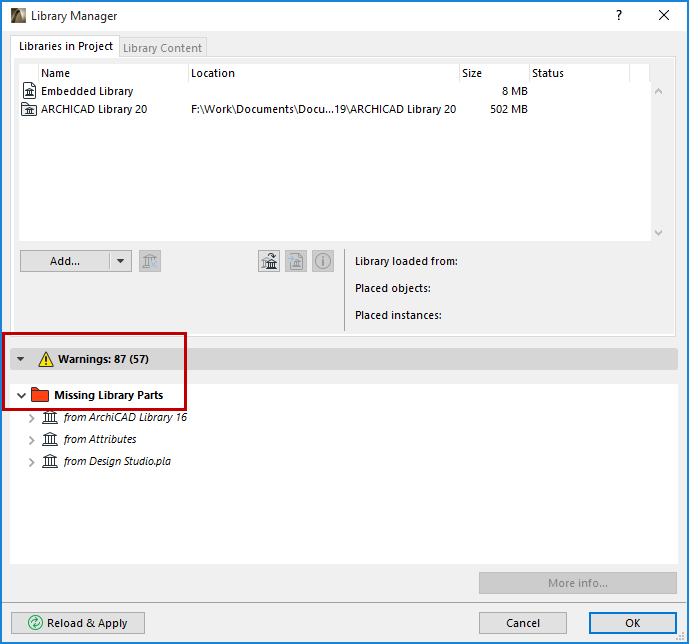689x644 pixels.
Task: Confirm with the OK button
Action: click(633, 623)
